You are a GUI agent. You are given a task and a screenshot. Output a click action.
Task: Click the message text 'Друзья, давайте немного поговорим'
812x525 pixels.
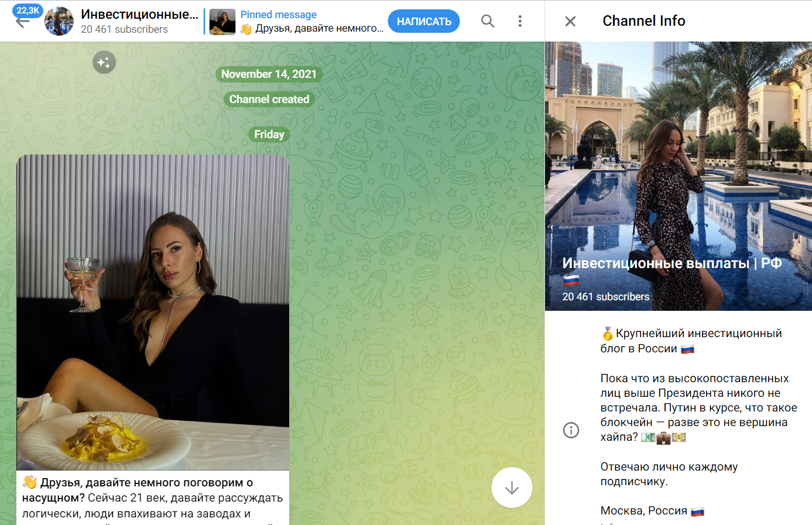pyautogui.click(x=138, y=490)
